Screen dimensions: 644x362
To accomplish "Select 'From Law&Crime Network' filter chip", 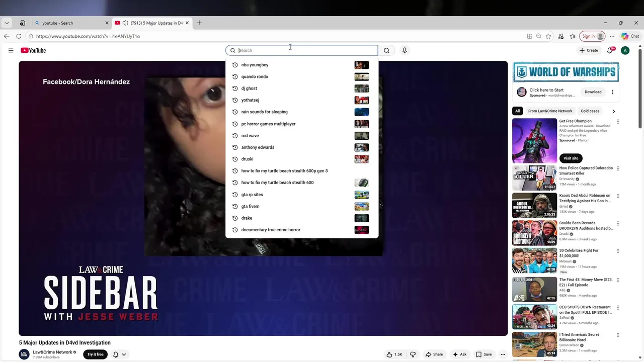I will pyautogui.click(x=550, y=111).
